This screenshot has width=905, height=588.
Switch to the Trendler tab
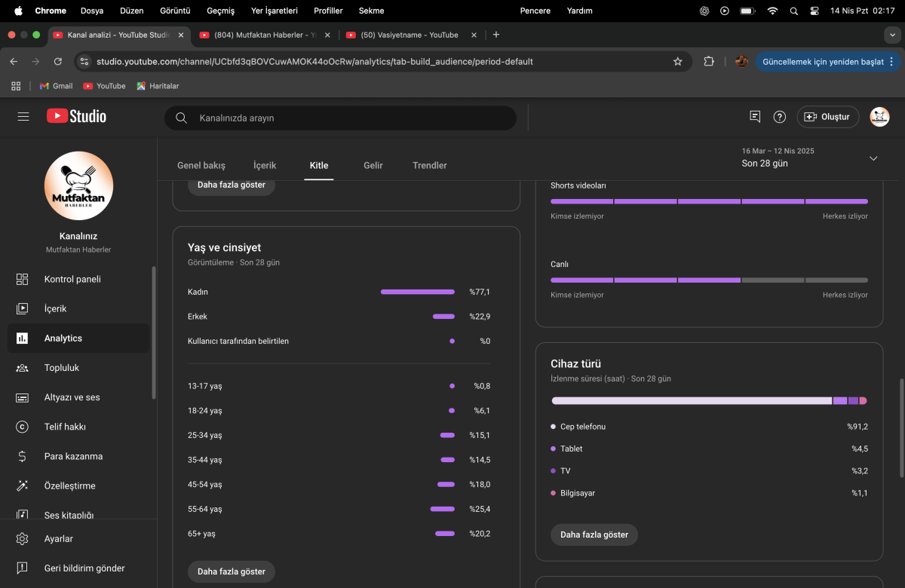coord(430,165)
